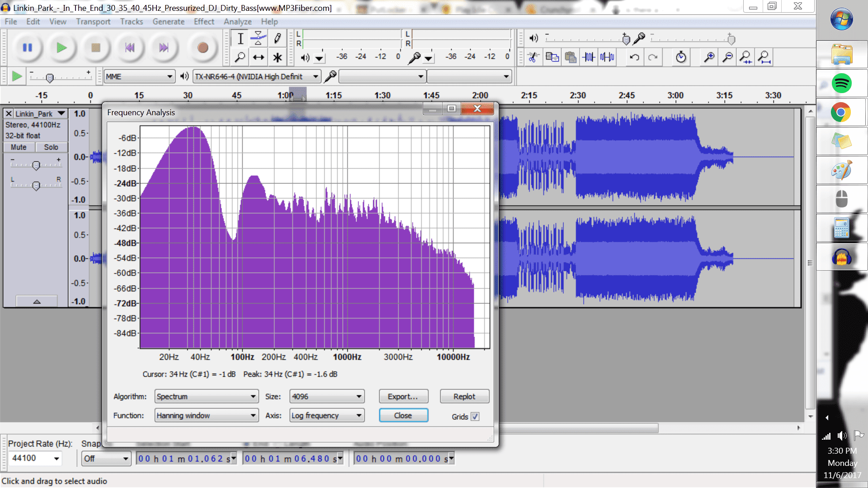Viewport: 868px width, 488px height.
Task: Click the playback speed slider knob
Action: coord(50,78)
